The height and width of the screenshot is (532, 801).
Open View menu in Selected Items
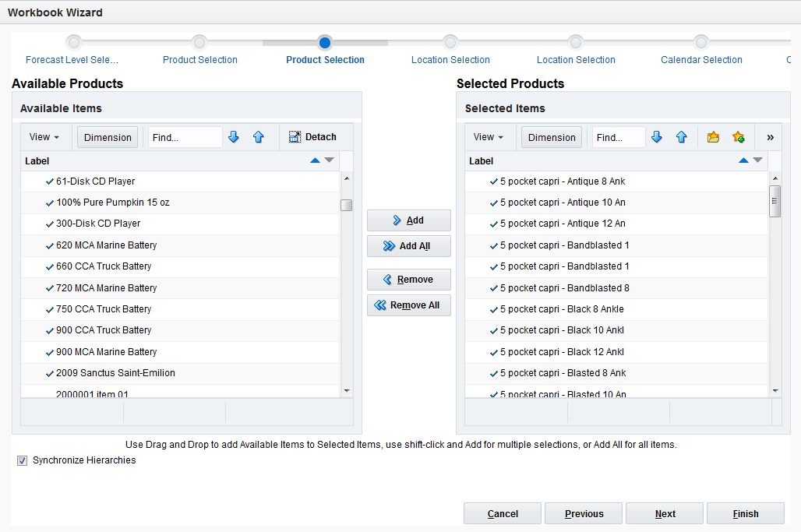(489, 137)
